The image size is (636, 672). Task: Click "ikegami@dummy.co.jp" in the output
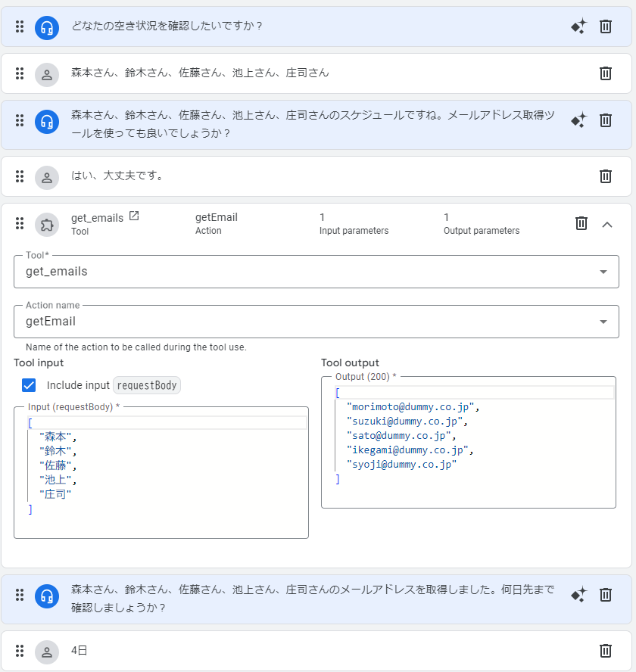pos(407,450)
